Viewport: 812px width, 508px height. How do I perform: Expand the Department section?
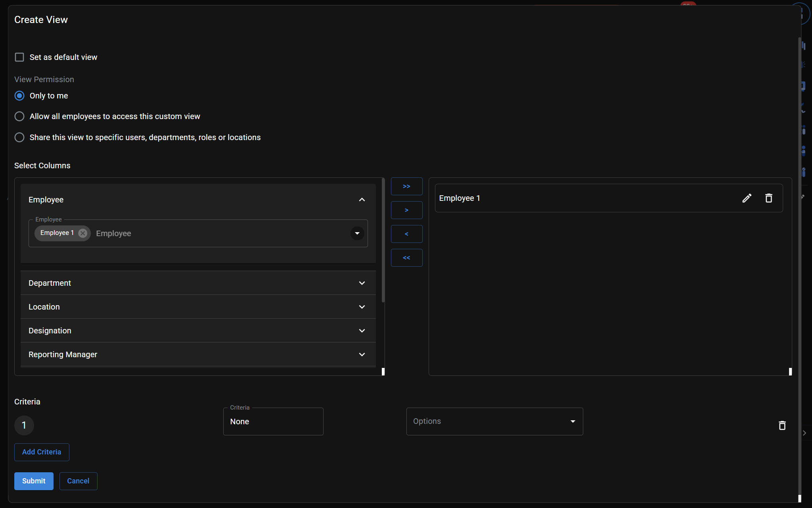pos(362,283)
